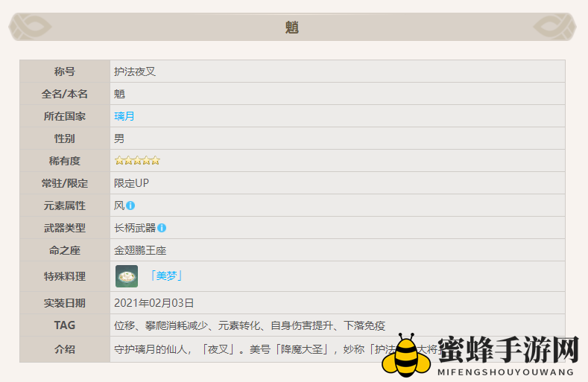The image size is (588, 382).
Task: Select the 常驻/限定 label cell
Action: [65, 183]
